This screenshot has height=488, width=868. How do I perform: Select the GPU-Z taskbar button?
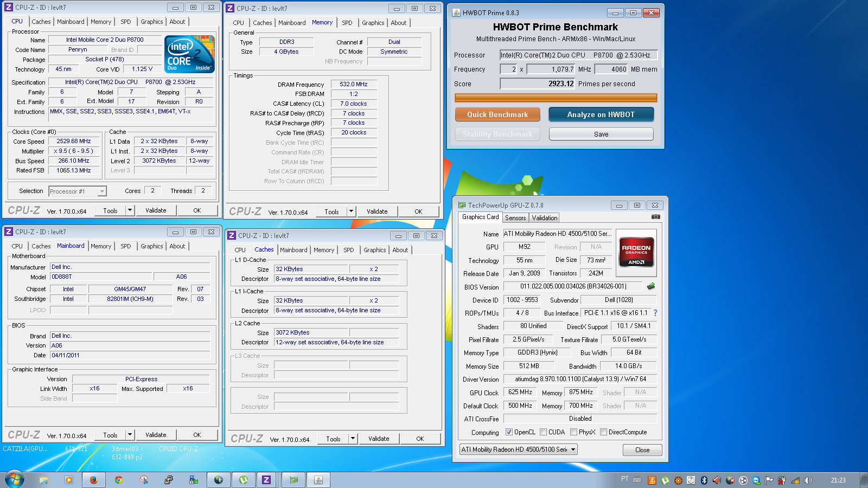point(293,480)
